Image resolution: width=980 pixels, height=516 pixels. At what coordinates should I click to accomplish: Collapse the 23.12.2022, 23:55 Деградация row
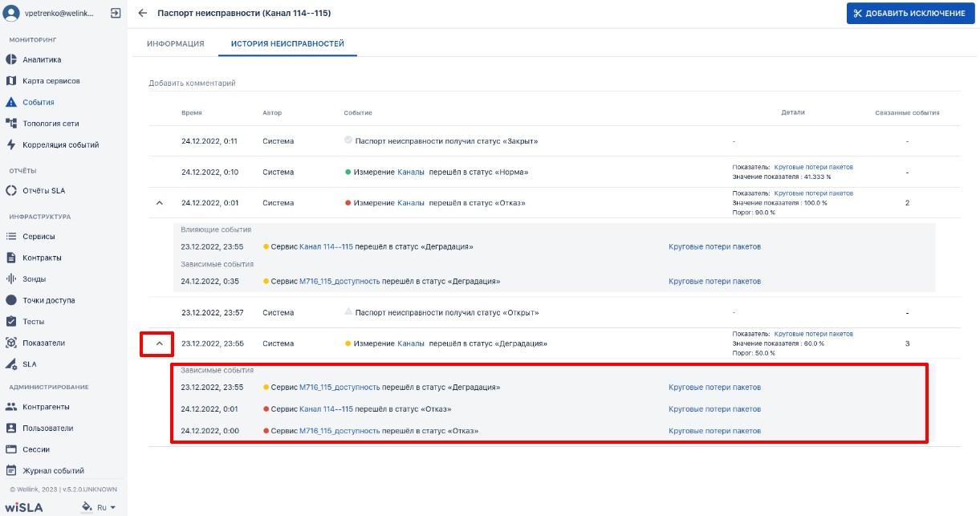click(159, 343)
